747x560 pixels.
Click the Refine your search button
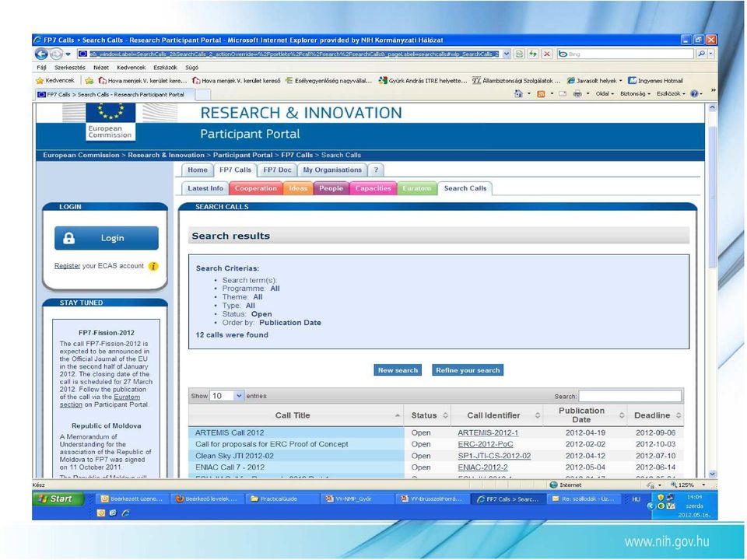click(468, 370)
